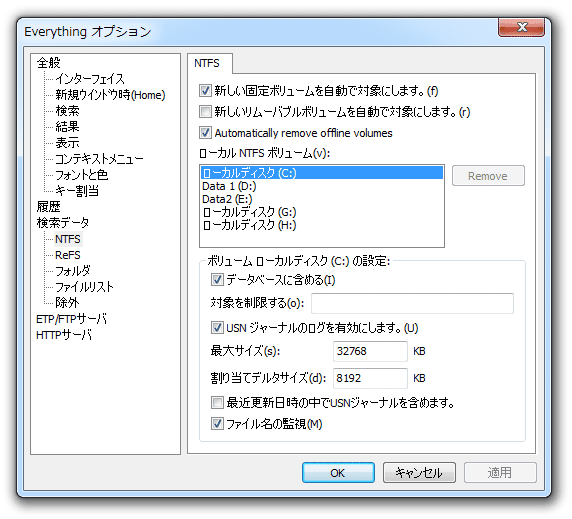Image resolution: width=572 pixels, height=519 pixels.
Task: Toggle 新しい固定ボリュームを自動で対象にします checkbox
Action: coord(205,90)
